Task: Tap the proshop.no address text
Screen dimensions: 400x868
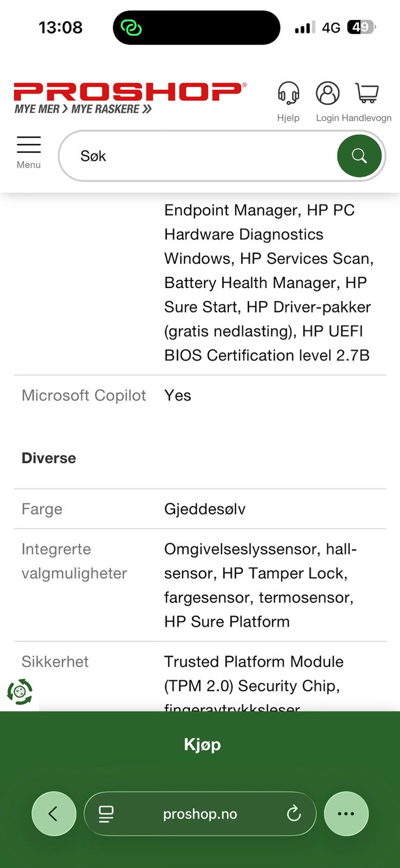Action: 200,814
